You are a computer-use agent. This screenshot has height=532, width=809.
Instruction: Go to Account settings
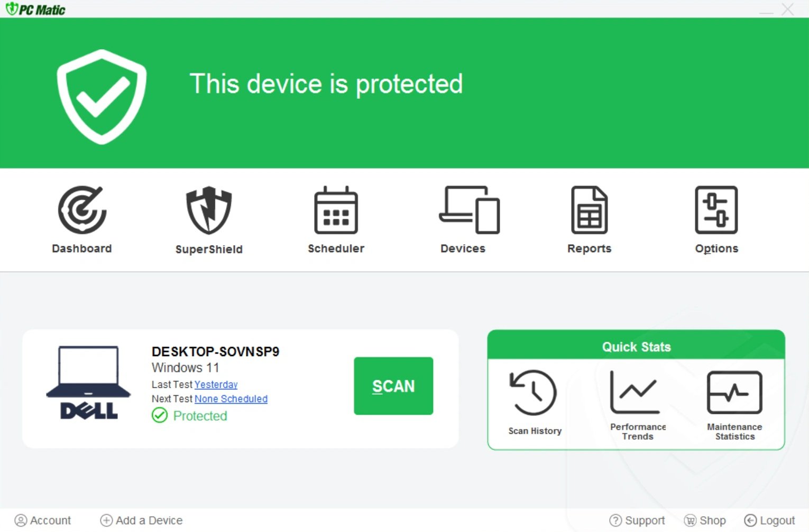tap(43, 520)
